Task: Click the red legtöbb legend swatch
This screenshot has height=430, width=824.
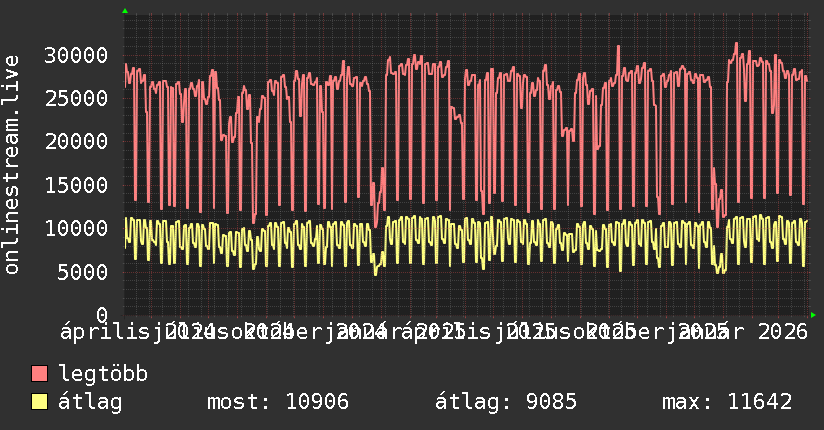Action: (39, 375)
